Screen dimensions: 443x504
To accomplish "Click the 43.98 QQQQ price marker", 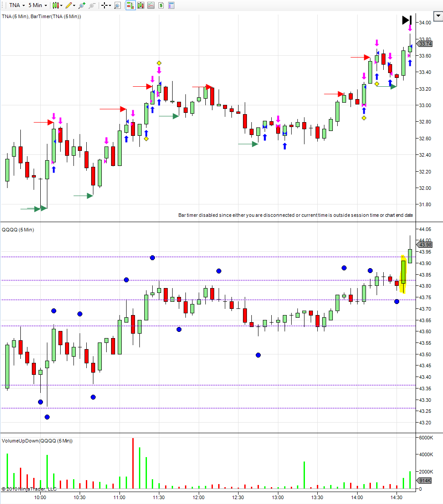I will [x=425, y=245].
